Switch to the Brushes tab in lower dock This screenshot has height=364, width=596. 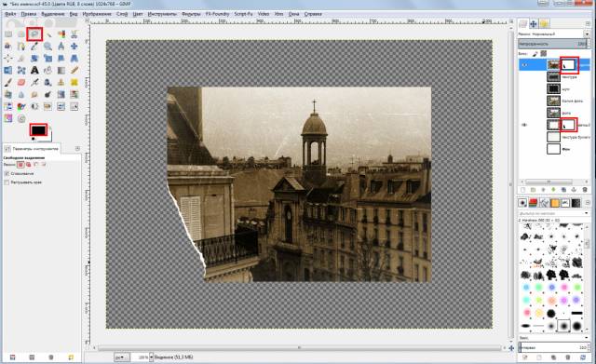(x=522, y=203)
